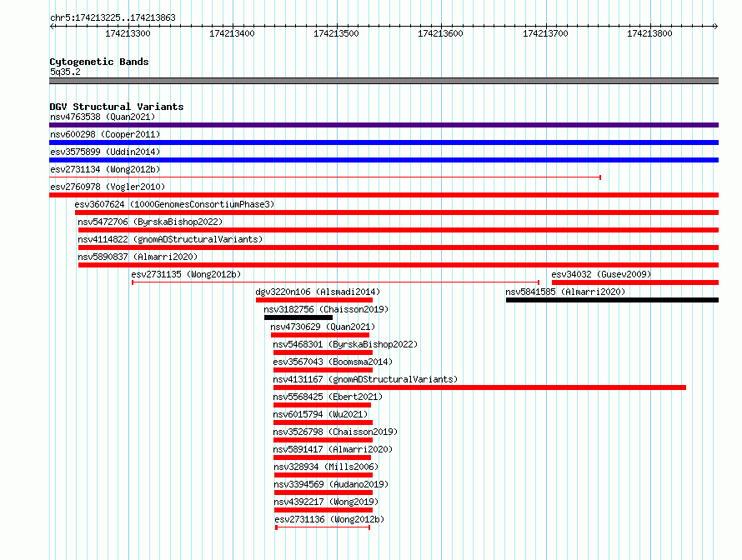This screenshot has height=560, width=742.
Task: Click the red nsv4114822 variant bar
Action: pos(399,247)
